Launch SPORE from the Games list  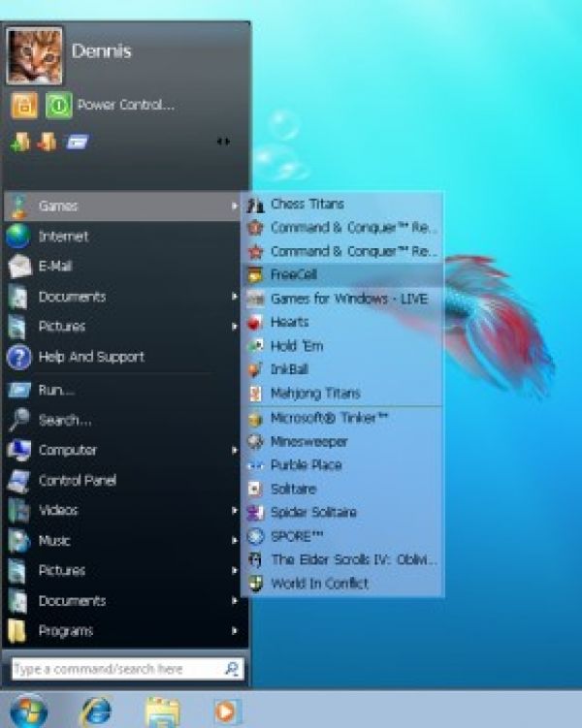342,536
